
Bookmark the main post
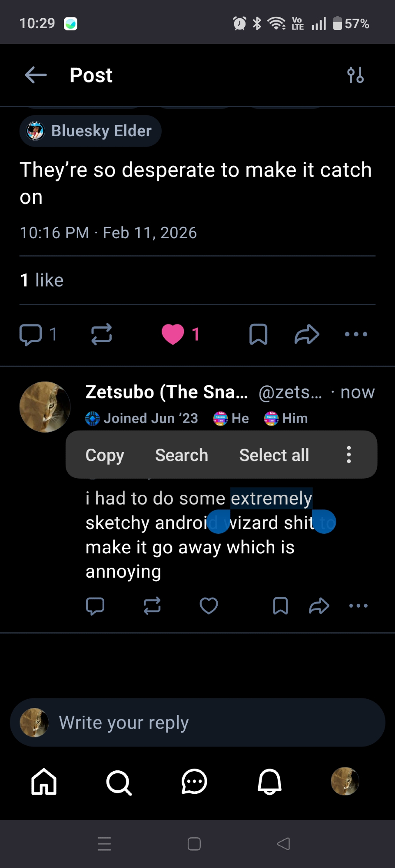coord(258,334)
